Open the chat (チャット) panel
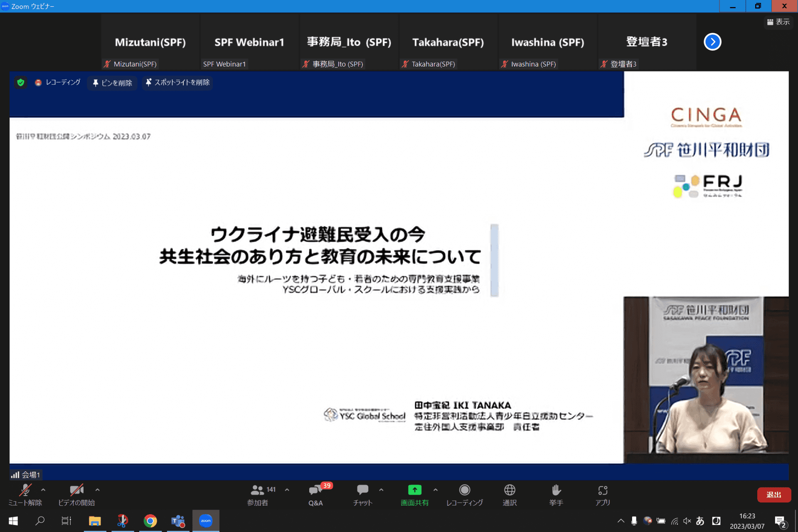The image size is (798, 532). 362,491
